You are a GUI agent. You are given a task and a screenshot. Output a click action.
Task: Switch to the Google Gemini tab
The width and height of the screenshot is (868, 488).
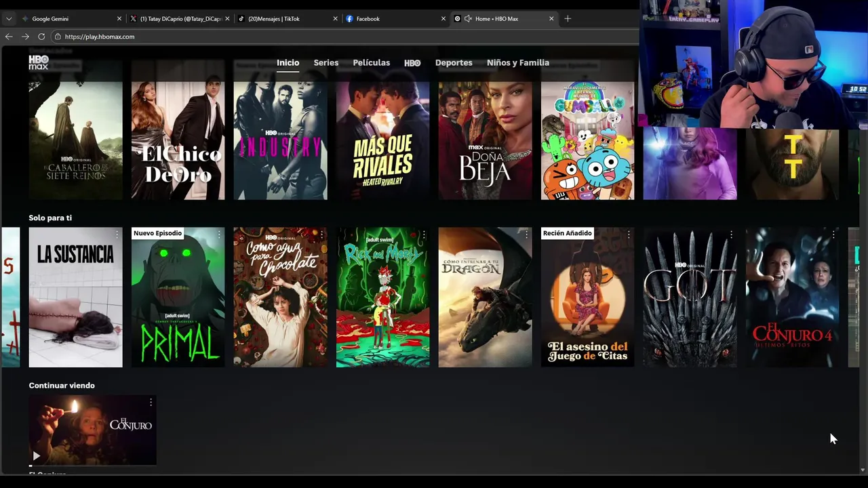pyautogui.click(x=71, y=19)
